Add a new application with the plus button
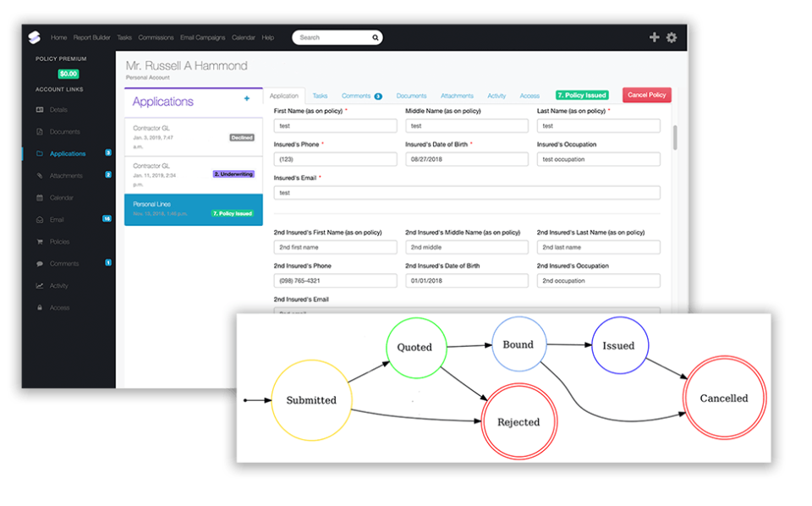 coord(246,98)
